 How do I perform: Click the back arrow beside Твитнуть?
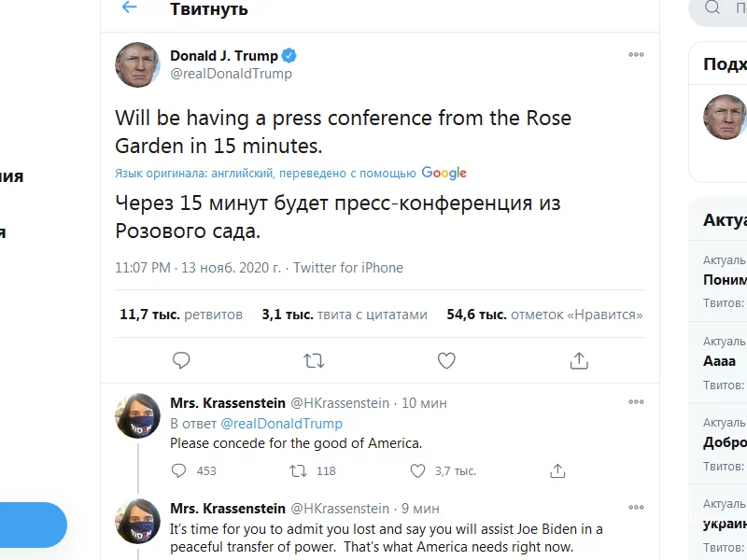130,8
